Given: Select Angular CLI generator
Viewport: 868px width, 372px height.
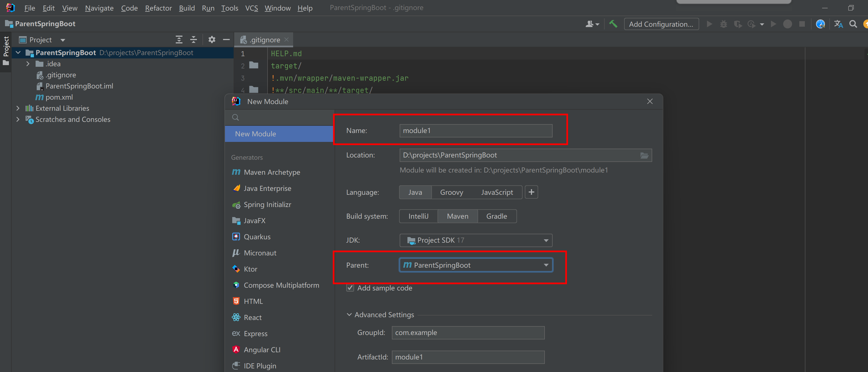Looking at the screenshot, I should coord(256,350).
